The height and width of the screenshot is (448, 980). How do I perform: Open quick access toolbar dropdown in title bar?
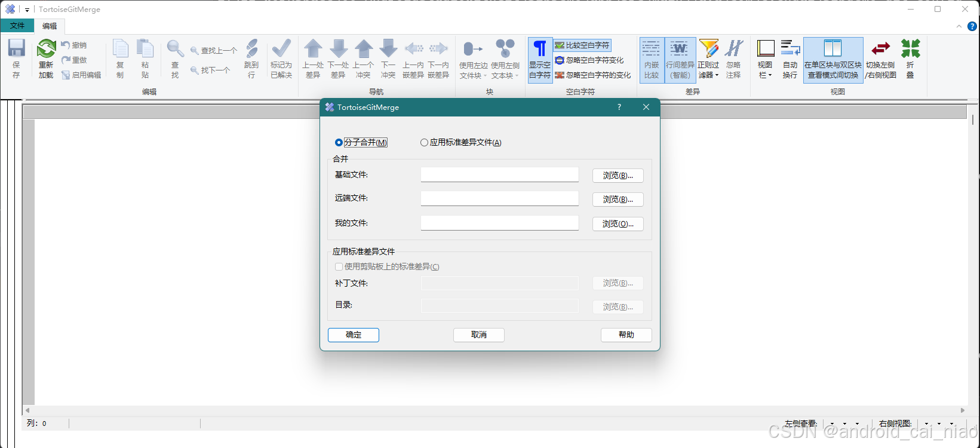[x=27, y=10]
